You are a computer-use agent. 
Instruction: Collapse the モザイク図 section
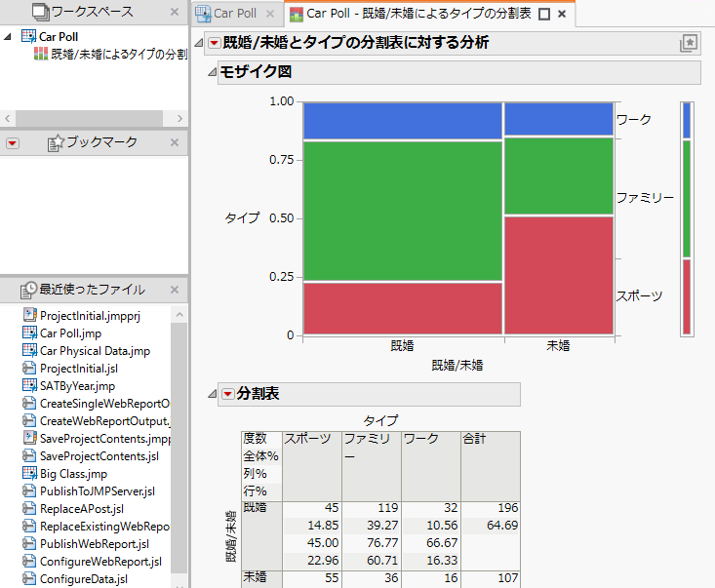coord(212,72)
